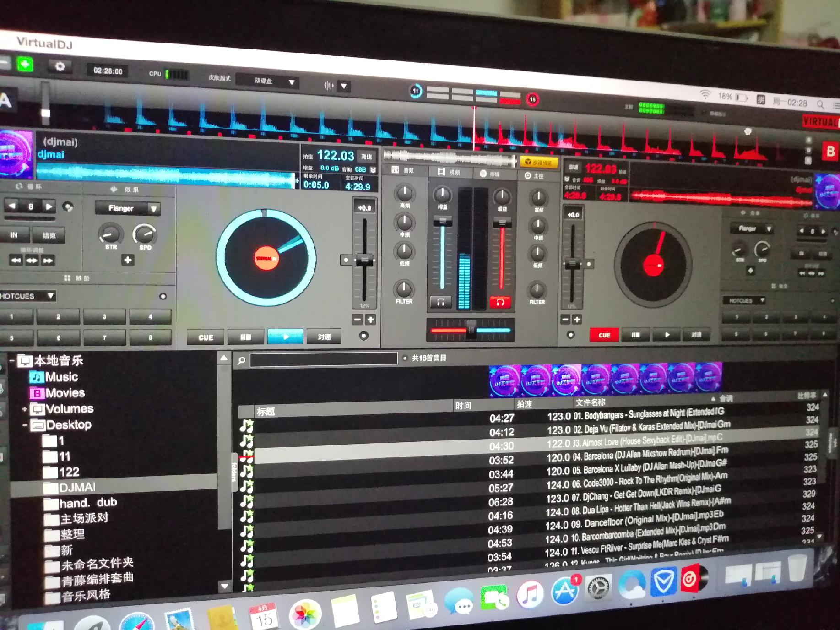
Task: Sort tracks by 拍速 column header
Action: point(524,404)
